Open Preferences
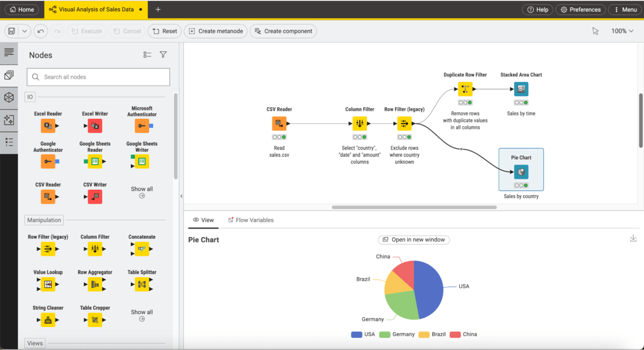Screen dimensions: 644x350 click(581, 9)
